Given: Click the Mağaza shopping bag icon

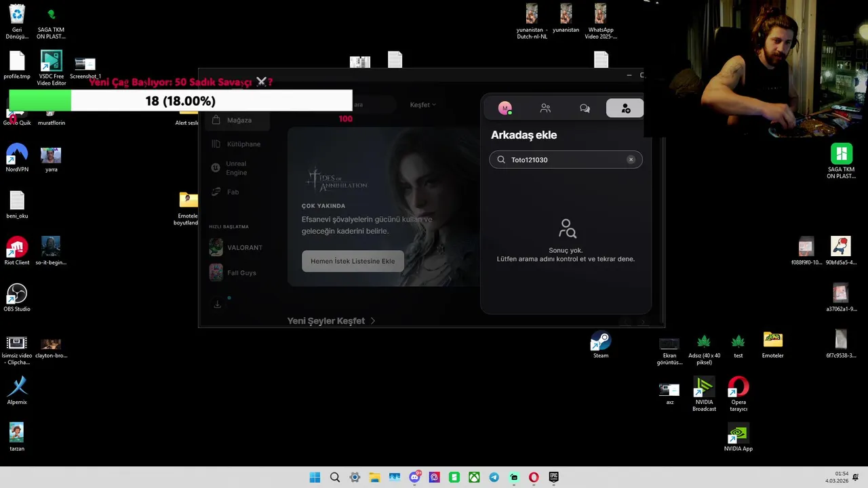Looking at the screenshot, I should pyautogui.click(x=216, y=120).
